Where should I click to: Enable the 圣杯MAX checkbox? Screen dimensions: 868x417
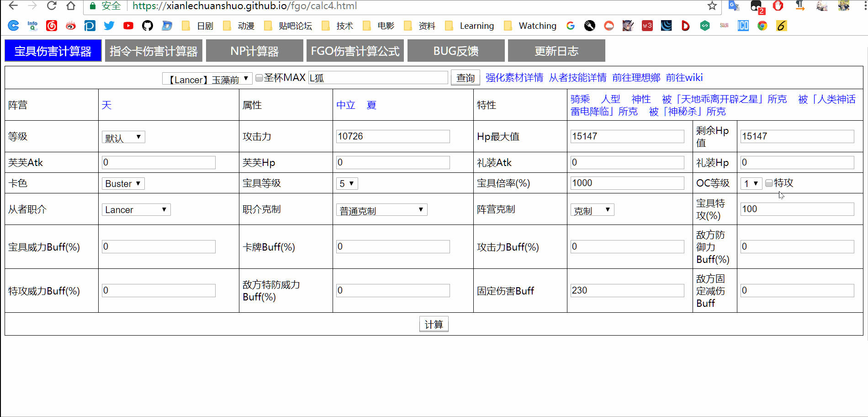point(258,77)
